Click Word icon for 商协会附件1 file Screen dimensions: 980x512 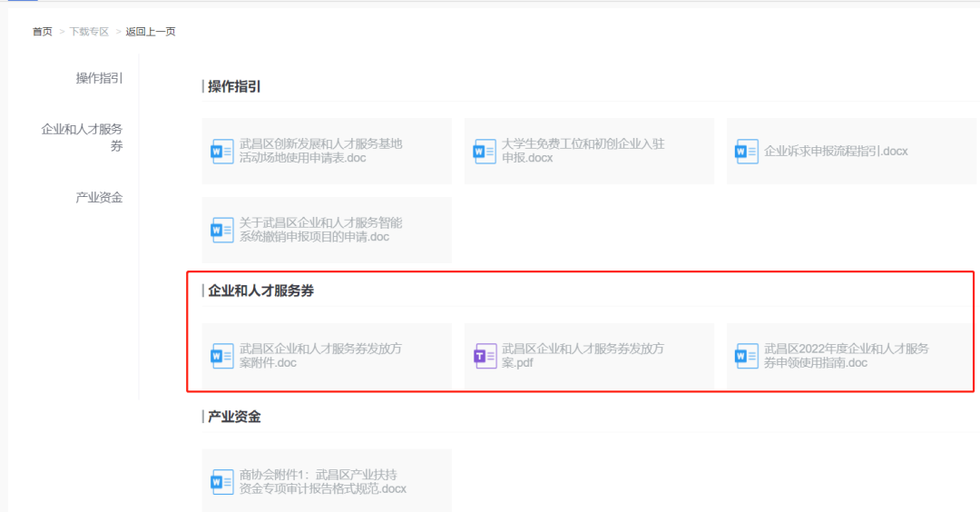click(x=222, y=482)
